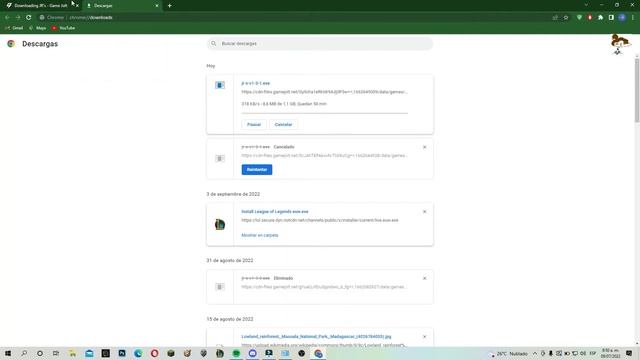This screenshot has height=360, width=640.
Task: Share this page from the address bar
Action: [555, 18]
